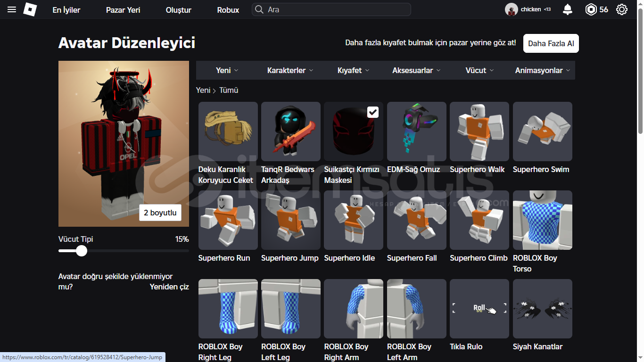This screenshot has width=644, height=362.
Task: Click the EDM-Sağ Omuz item name
Action: pos(413,169)
